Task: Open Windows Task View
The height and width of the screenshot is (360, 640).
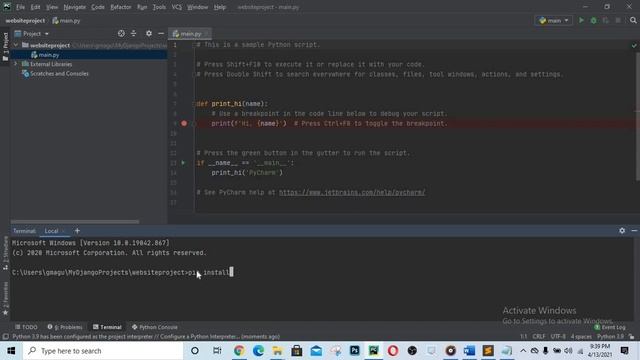Action: (x=217, y=351)
